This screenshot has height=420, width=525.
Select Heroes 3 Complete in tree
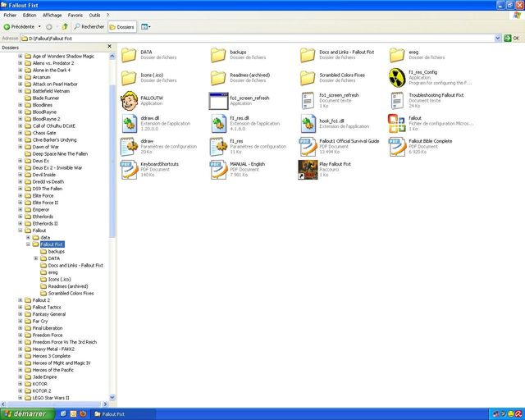coord(52,356)
